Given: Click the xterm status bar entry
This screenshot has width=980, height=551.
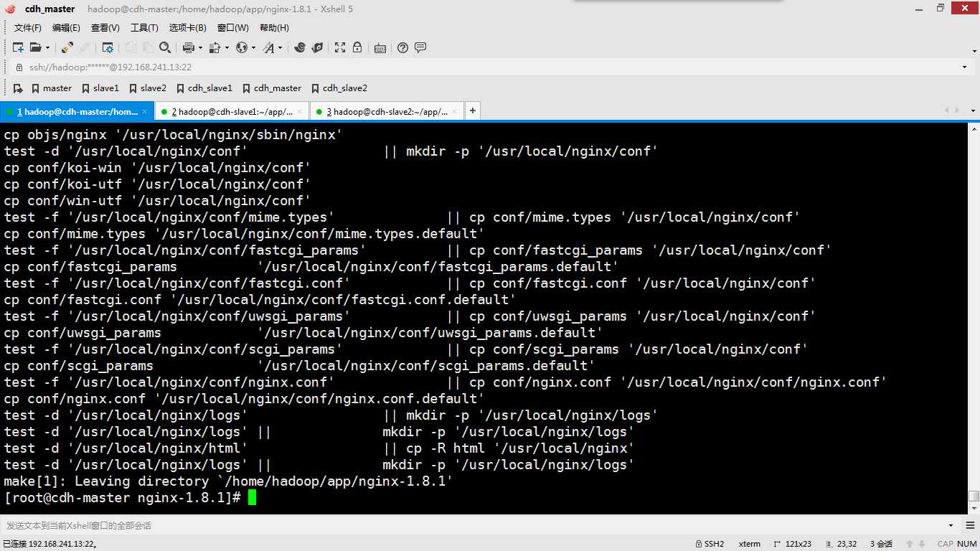Looking at the screenshot, I should click(750, 544).
